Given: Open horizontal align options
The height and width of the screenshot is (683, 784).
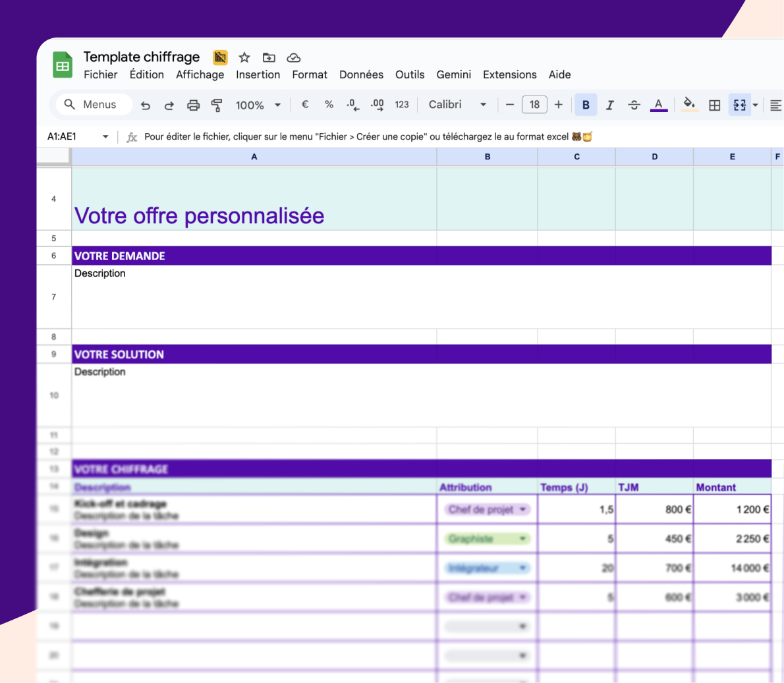Looking at the screenshot, I should [x=775, y=105].
